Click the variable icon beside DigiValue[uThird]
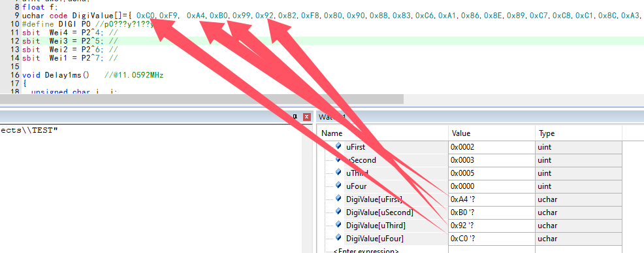This screenshot has height=253, width=644. (x=338, y=225)
